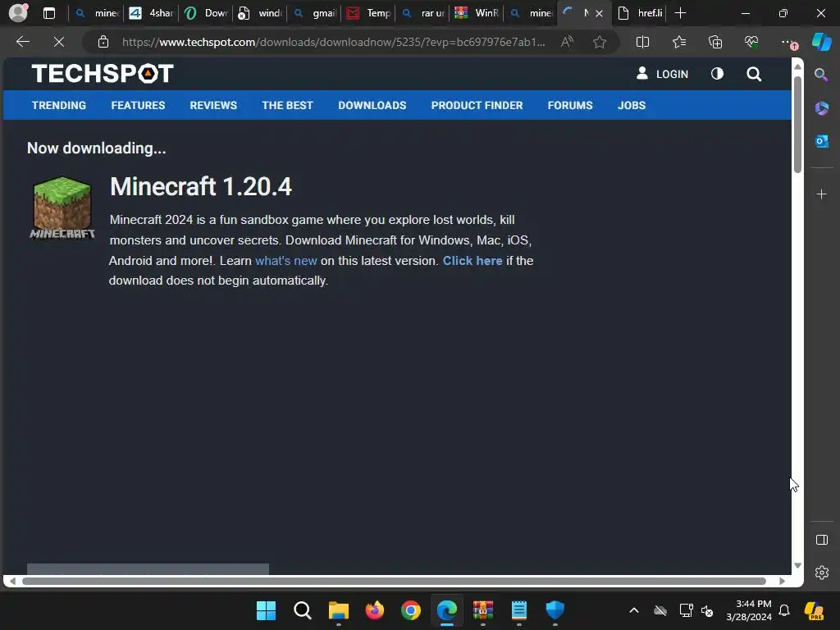View site information lock icon
Screen dimensions: 840x630
(103, 42)
